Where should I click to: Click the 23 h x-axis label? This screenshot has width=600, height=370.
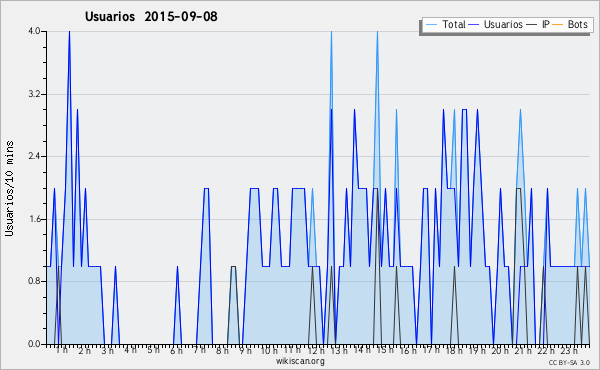(x=569, y=350)
